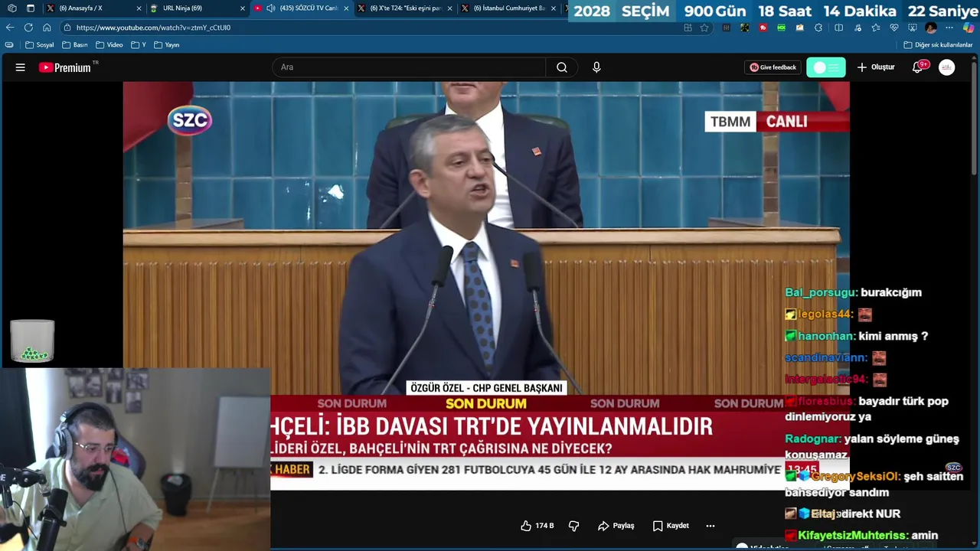Close the X'te T24 tab

click(x=449, y=8)
